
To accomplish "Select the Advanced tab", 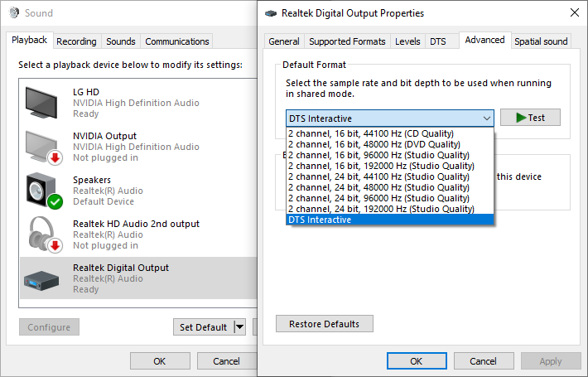I will [484, 40].
